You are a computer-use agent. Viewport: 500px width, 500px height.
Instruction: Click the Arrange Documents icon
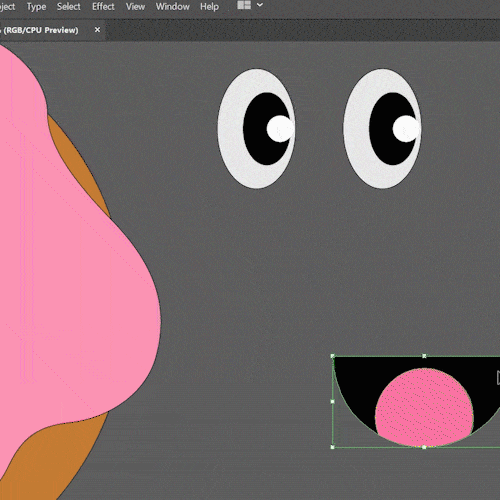[x=244, y=5]
